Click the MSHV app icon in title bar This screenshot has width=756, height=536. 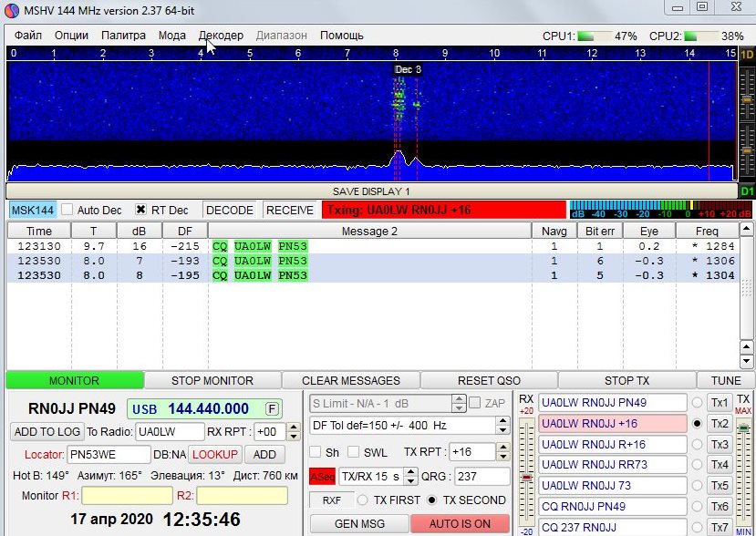pyautogui.click(x=11, y=10)
